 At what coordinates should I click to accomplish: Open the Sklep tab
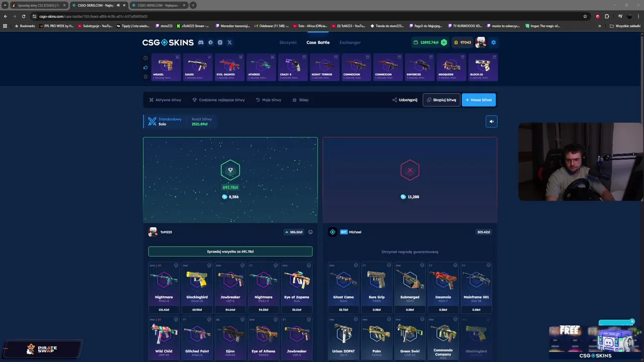300,100
